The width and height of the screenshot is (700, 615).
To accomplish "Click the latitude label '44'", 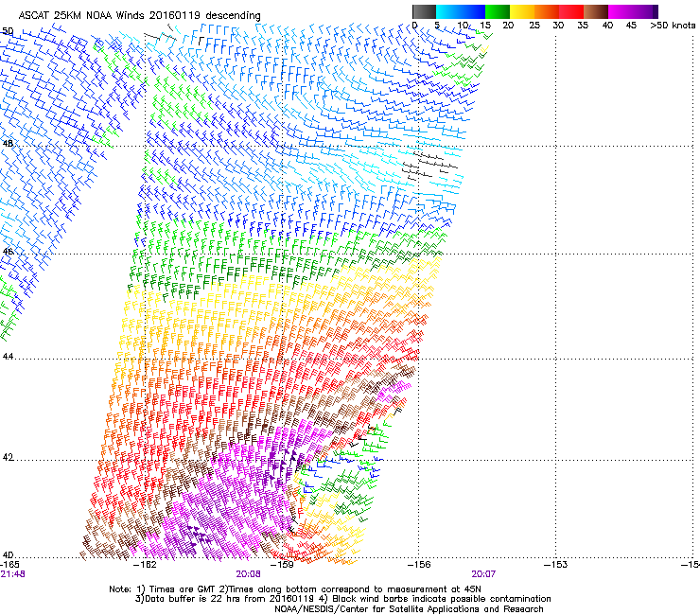I will (x=8, y=357).
